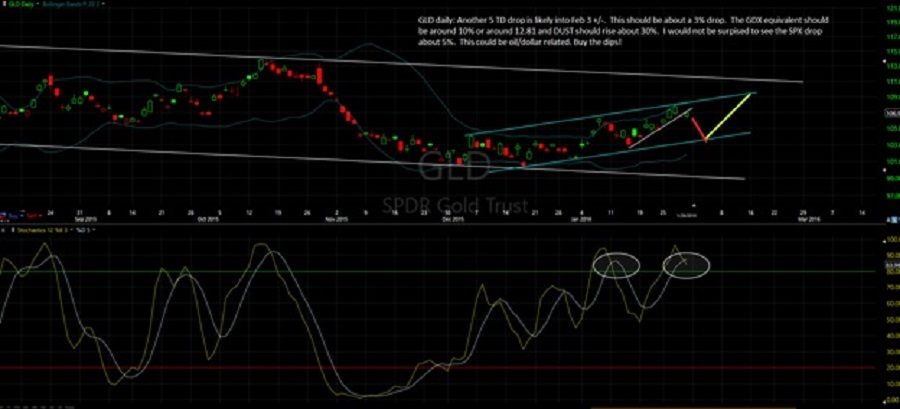This screenshot has width=900, height=409.
Task: Click the Stochastics indicator label
Action: click(42, 230)
